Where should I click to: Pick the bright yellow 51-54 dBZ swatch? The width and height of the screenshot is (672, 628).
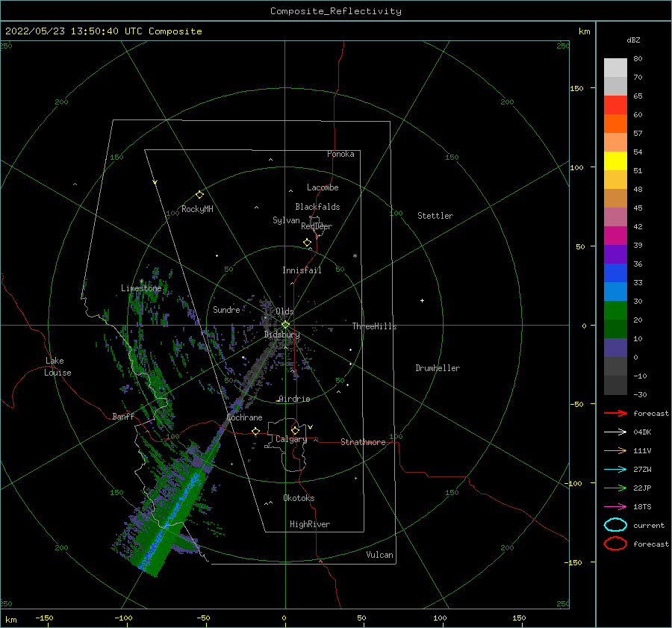pyautogui.click(x=615, y=161)
